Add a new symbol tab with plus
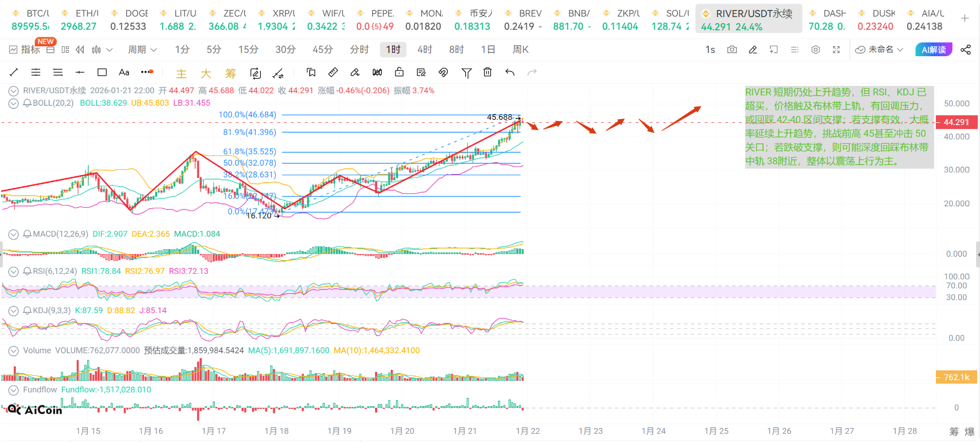The width and height of the screenshot is (980, 442). (x=965, y=19)
